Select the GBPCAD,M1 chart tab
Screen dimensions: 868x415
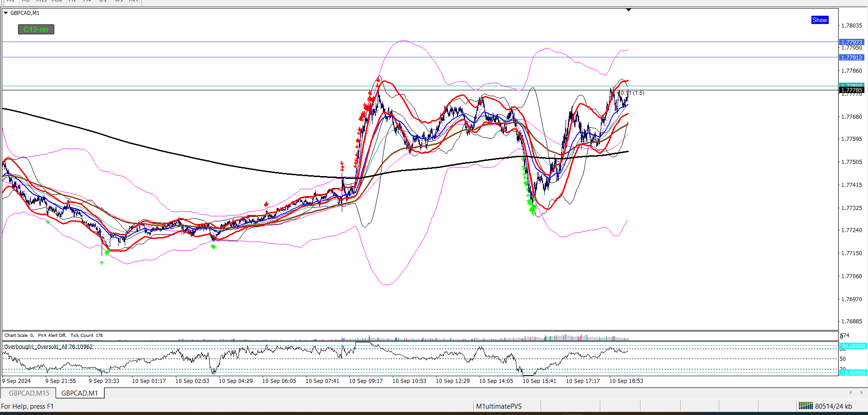(80, 393)
